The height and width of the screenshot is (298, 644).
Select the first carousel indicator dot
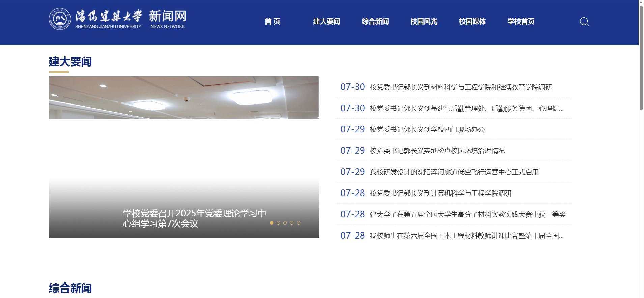(x=272, y=223)
